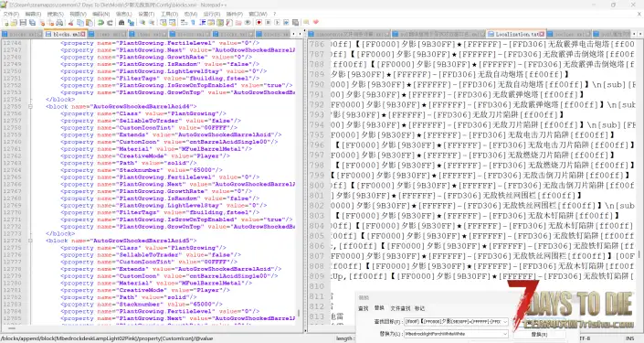Toggle synchronize horizontal scrolling icon
Screen dimensions: 644x343
click(173, 23)
